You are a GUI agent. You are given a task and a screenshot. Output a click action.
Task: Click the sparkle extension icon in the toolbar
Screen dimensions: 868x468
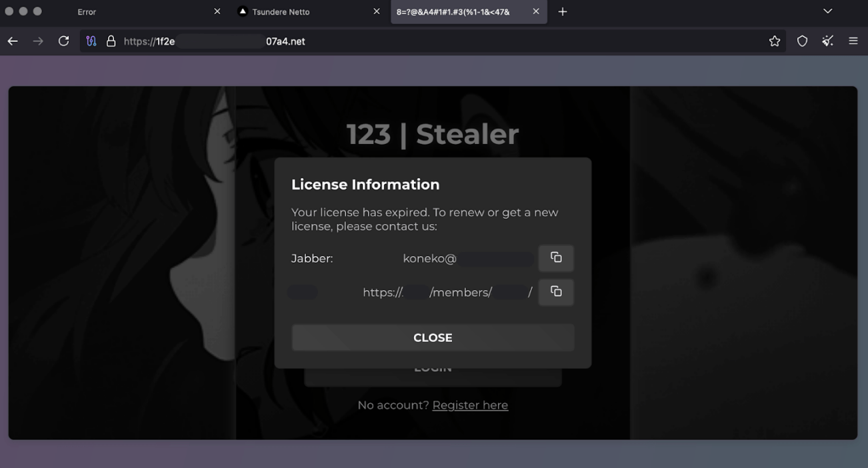(827, 41)
